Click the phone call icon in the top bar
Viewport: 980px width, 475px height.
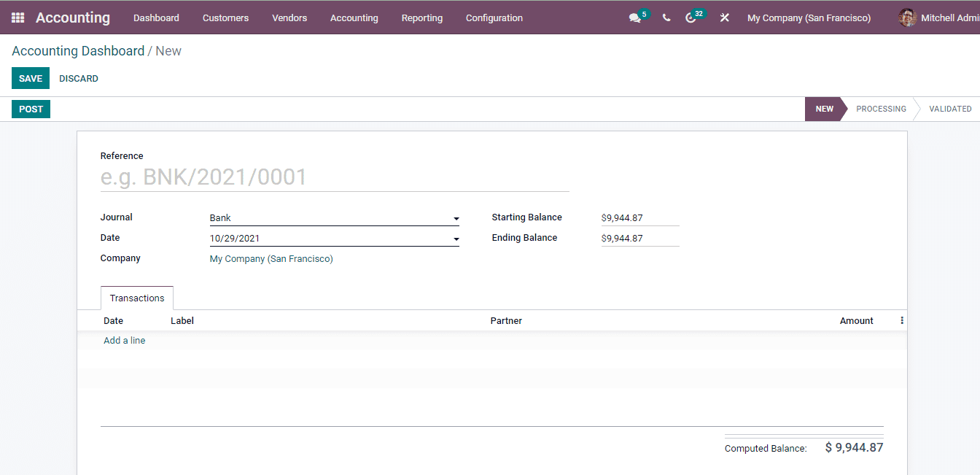(666, 17)
